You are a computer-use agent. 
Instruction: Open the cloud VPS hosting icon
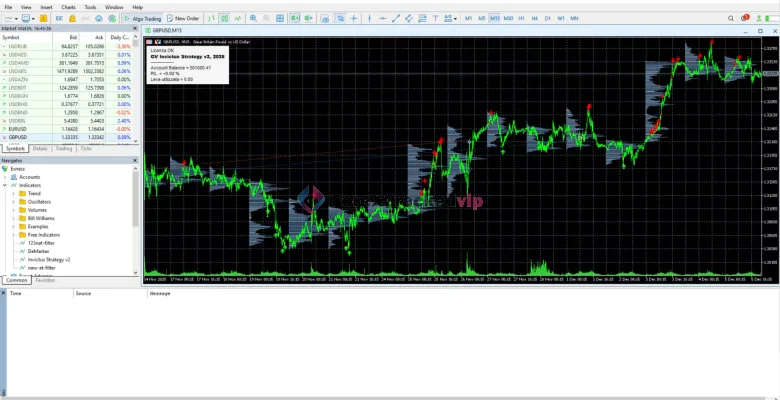click(x=98, y=18)
